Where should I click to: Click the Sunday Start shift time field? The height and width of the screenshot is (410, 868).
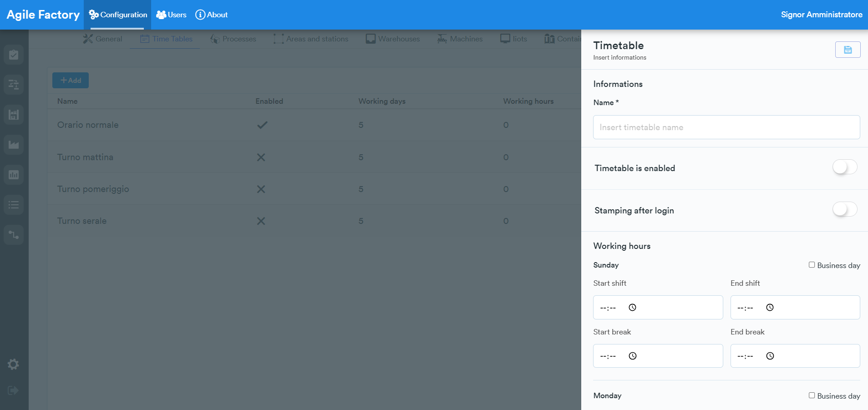tap(658, 308)
